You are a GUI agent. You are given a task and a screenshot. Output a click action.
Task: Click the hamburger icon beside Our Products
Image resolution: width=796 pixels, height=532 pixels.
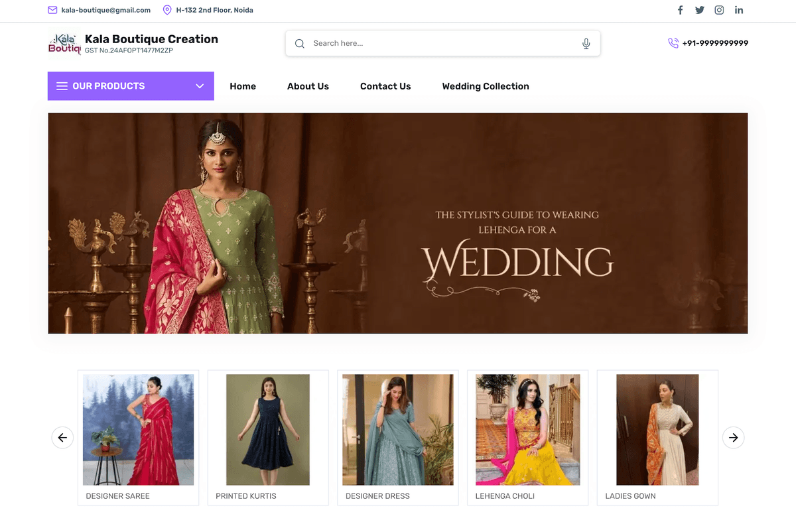coord(62,86)
